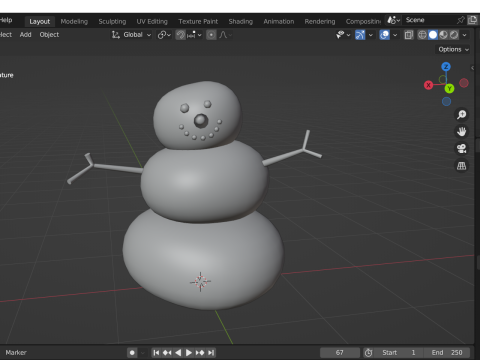Switch to the Layout workspace tab
The width and height of the screenshot is (480, 360).
(x=40, y=22)
